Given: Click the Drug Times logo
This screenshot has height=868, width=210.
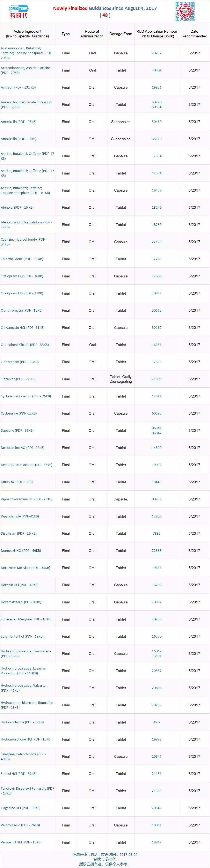Looking at the screenshot, I should tap(18, 12).
